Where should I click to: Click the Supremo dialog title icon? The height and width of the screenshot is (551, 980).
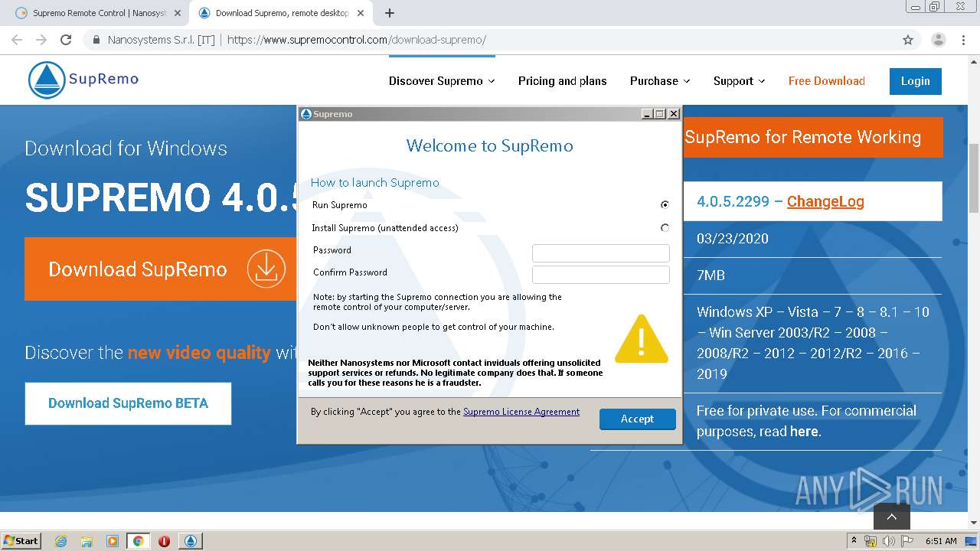pyautogui.click(x=306, y=114)
